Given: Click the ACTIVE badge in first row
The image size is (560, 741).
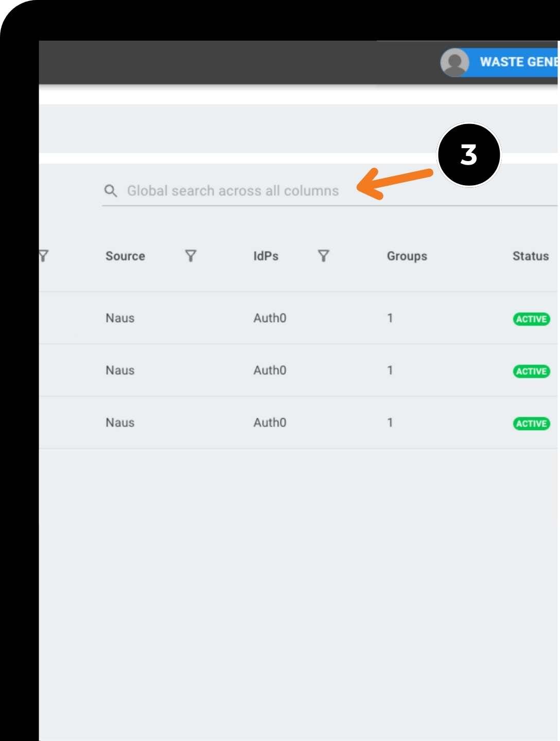Looking at the screenshot, I should 532,319.
